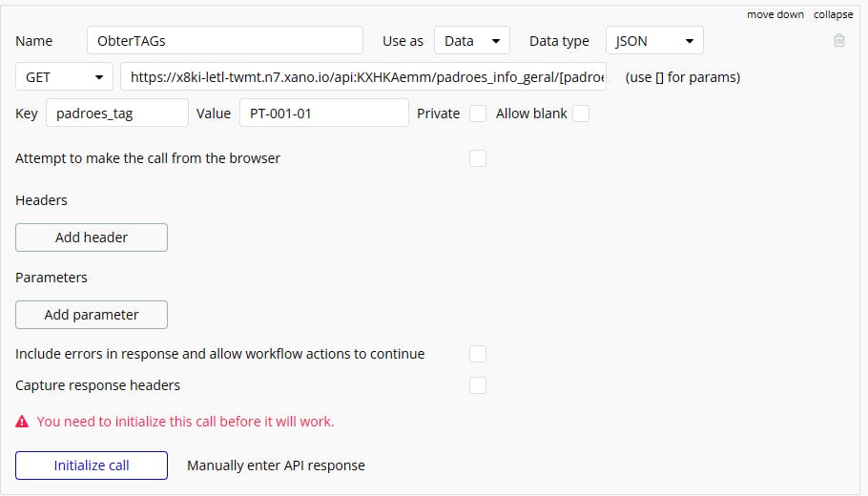Expand the GET method dropdown

point(64,77)
